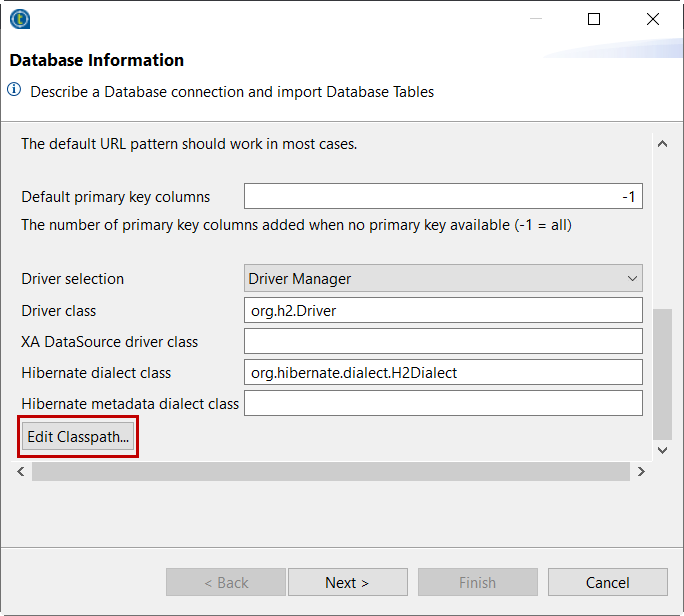Click the Default primary key columns field
The image size is (684, 616).
[x=443, y=197]
